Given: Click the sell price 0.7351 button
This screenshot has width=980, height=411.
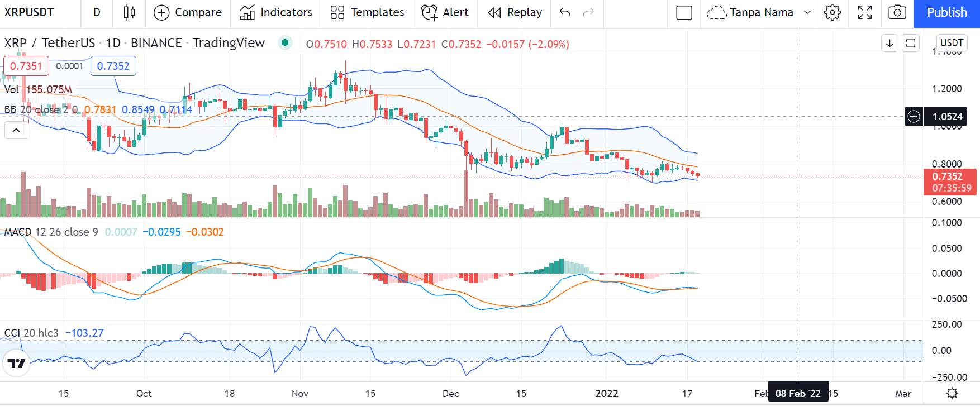Looking at the screenshot, I should coord(26,66).
